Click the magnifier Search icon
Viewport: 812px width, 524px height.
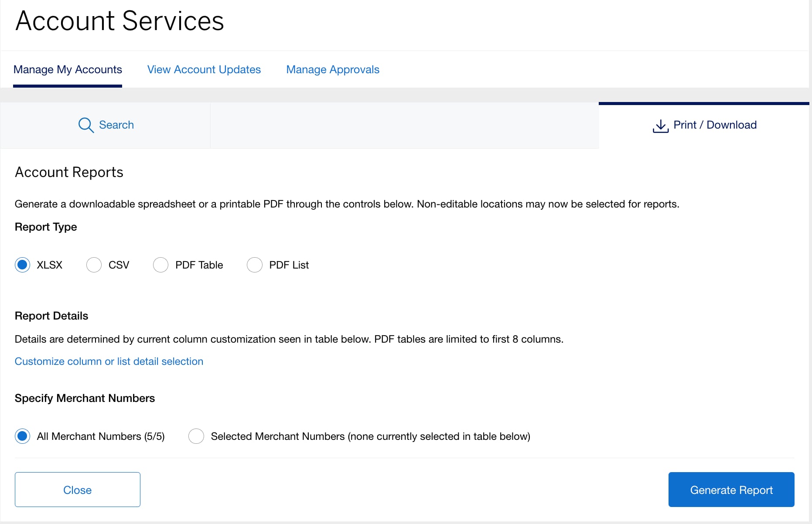pos(86,125)
